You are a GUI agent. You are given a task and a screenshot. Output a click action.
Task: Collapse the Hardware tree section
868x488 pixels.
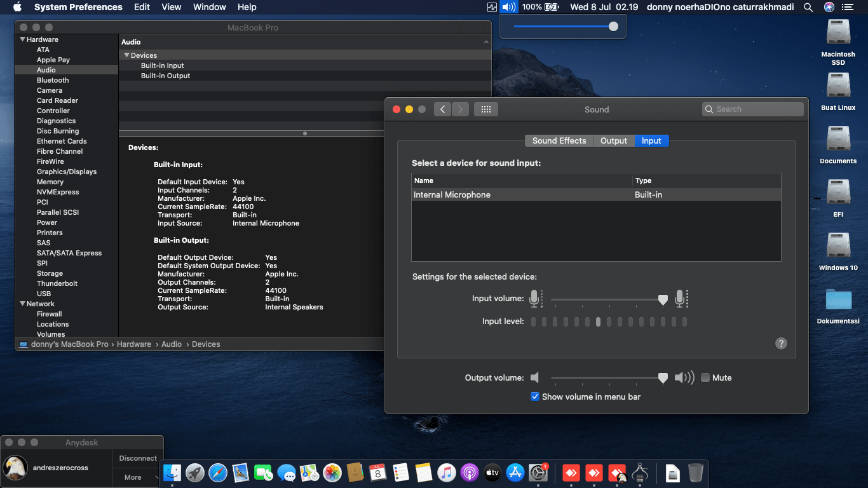pyautogui.click(x=23, y=39)
